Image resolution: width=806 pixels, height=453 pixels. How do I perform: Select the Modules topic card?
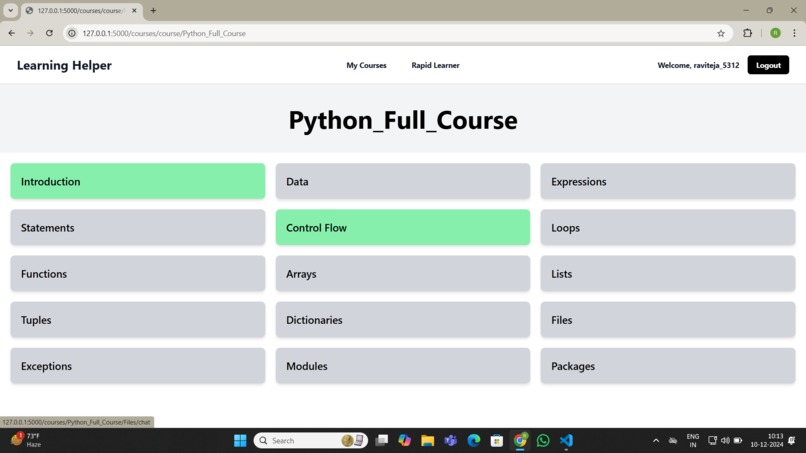click(402, 366)
